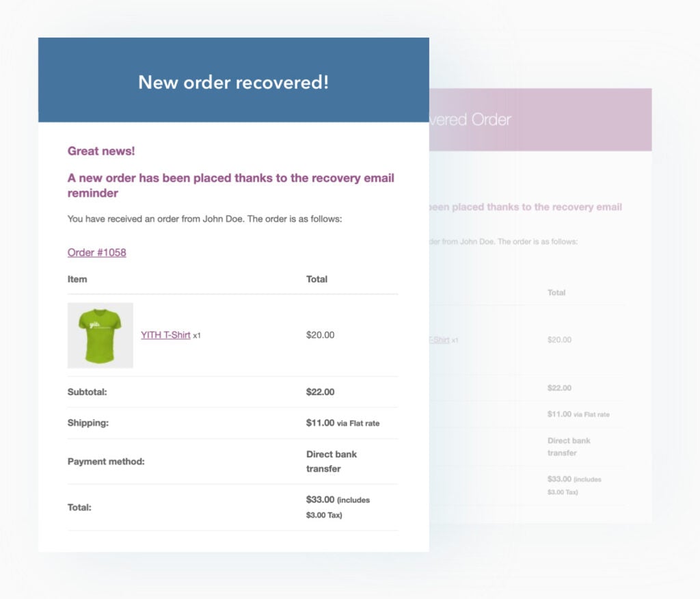Click the Payment method row label

tap(106, 462)
